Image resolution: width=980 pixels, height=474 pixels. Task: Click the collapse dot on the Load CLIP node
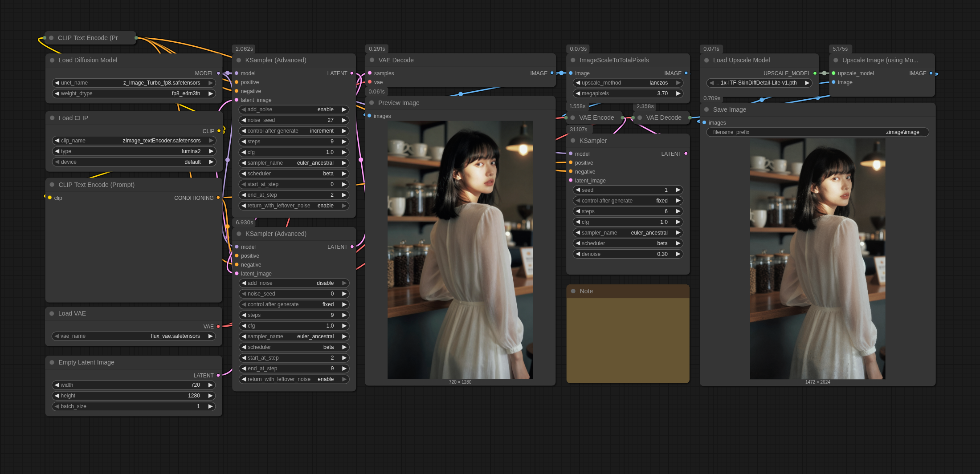52,118
